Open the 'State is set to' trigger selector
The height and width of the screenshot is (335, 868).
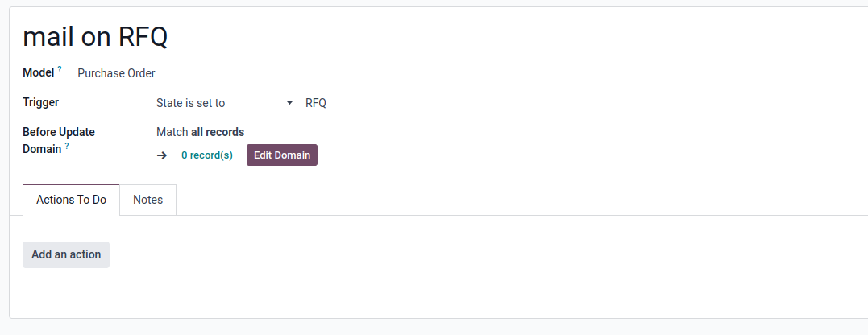pyautogui.click(x=225, y=103)
